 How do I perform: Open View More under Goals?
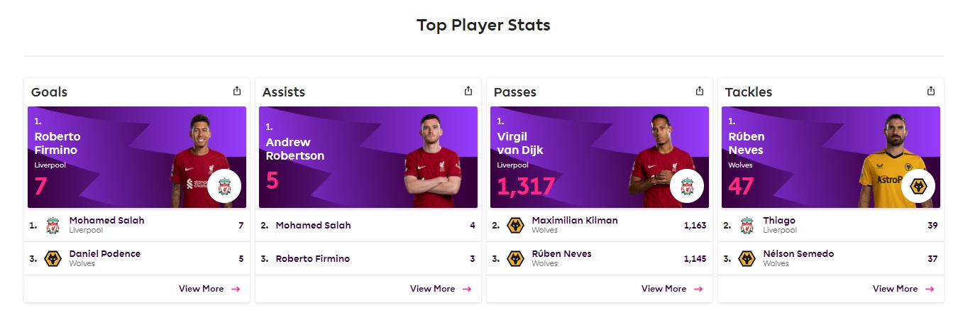[209, 289]
